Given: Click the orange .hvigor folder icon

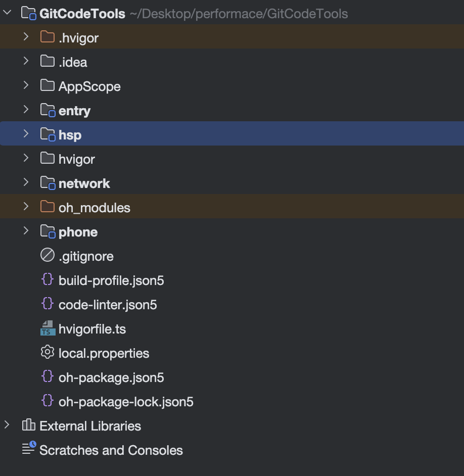Looking at the screenshot, I should (48, 38).
